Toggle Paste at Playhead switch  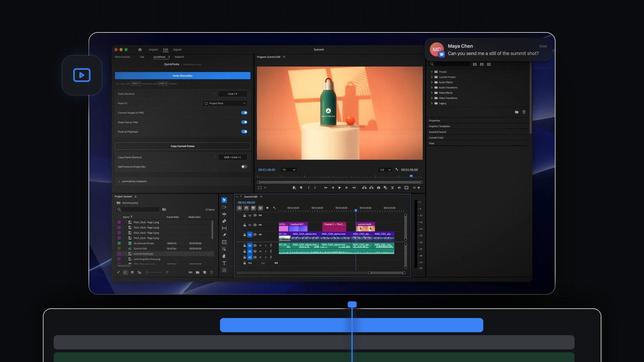click(x=244, y=131)
